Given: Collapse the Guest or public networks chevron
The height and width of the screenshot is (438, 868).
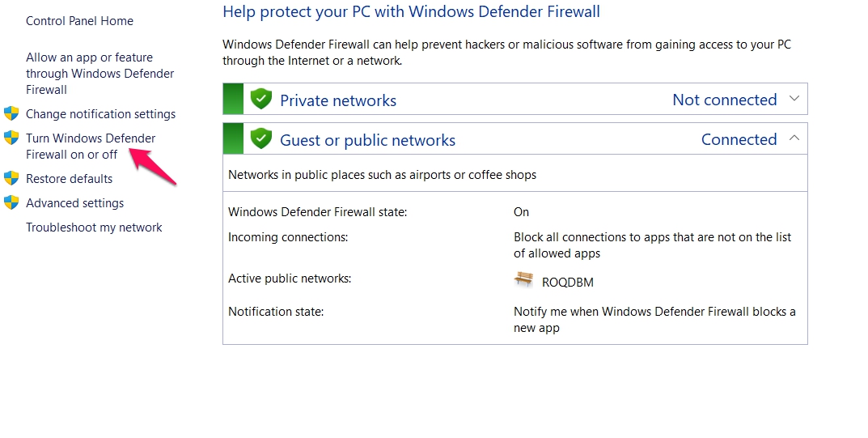Looking at the screenshot, I should (x=794, y=138).
